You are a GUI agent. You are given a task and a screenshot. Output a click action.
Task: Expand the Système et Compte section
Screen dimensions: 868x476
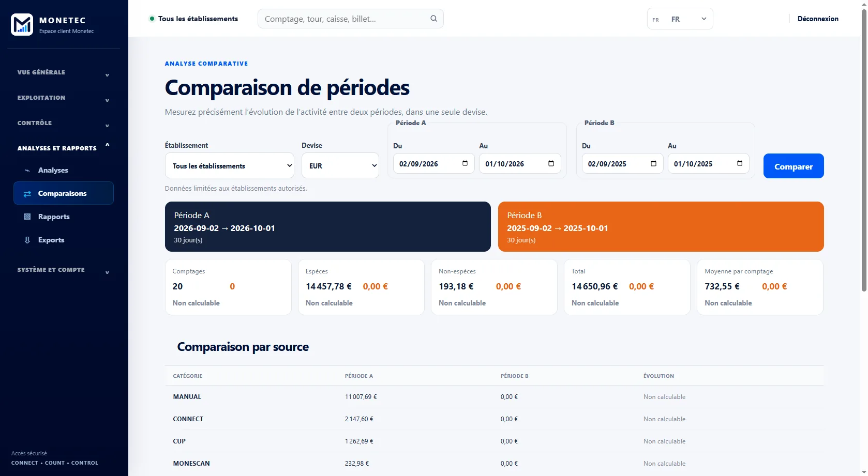64,270
